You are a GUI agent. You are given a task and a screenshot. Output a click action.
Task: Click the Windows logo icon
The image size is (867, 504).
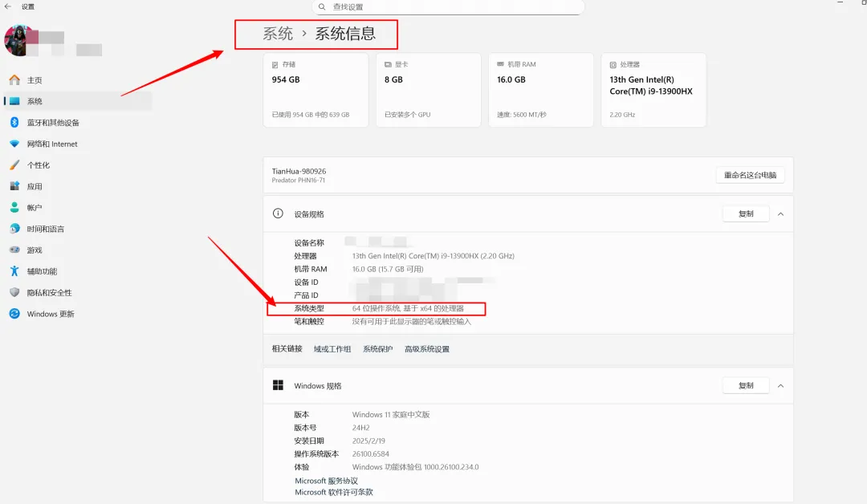(x=278, y=385)
